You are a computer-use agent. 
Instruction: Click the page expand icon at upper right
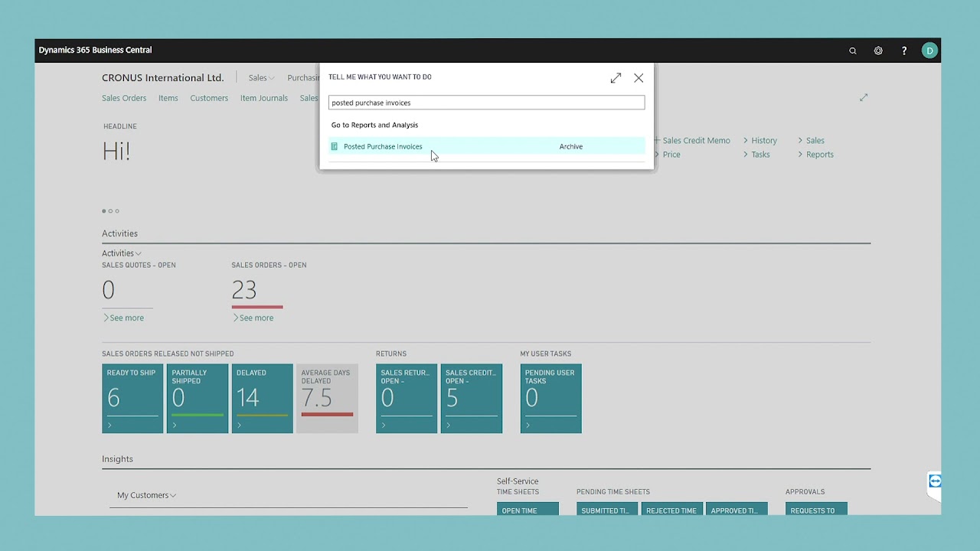pos(864,97)
